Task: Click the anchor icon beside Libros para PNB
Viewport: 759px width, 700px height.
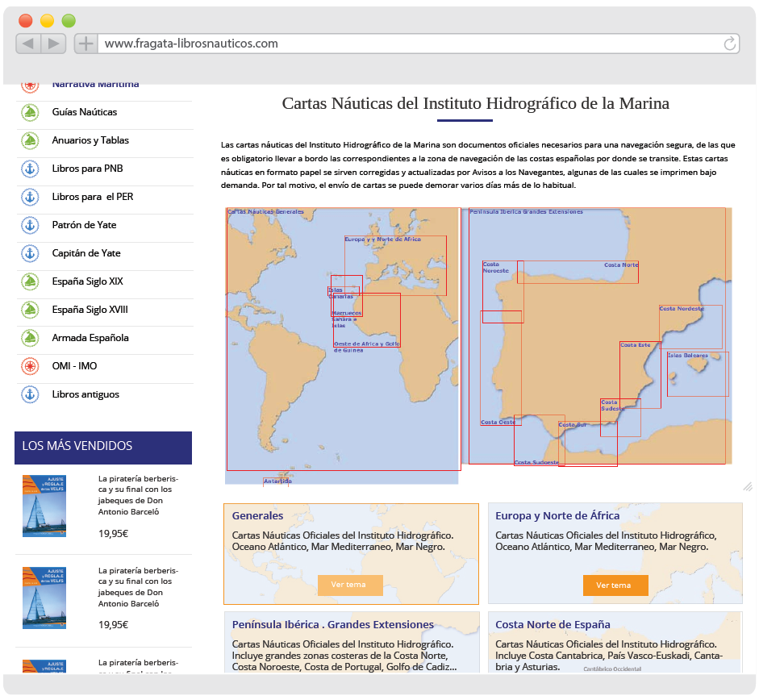Action: pos(30,169)
